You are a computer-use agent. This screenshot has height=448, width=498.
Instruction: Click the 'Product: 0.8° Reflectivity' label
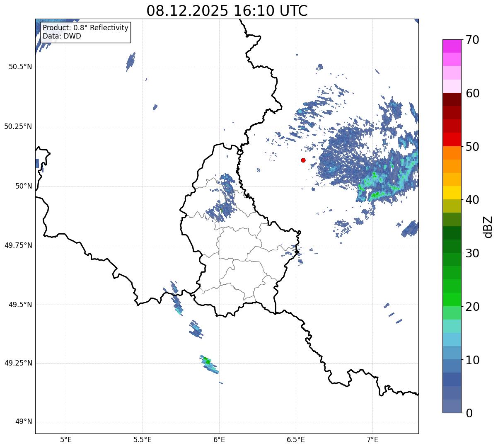point(86,28)
